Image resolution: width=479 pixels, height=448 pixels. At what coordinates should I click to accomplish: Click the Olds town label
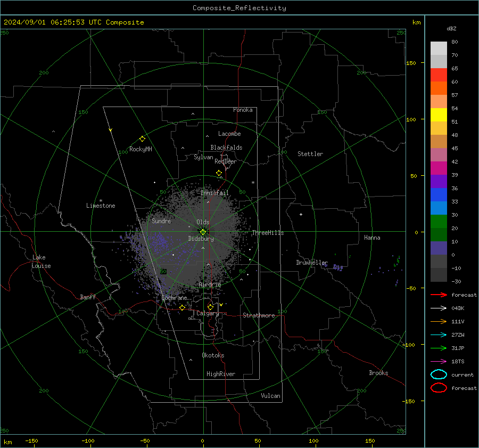(x=203, y=222)
